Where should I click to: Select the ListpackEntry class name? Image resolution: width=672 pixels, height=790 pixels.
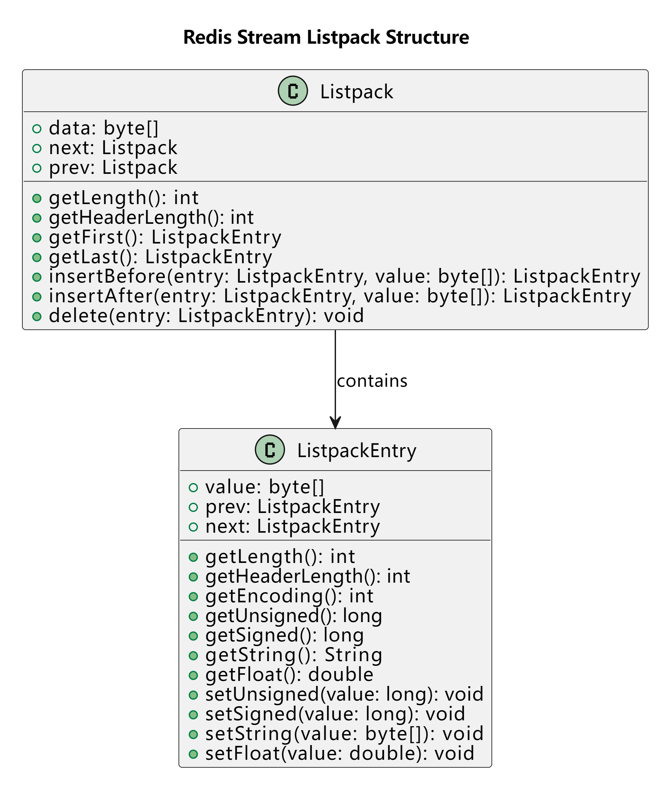tap(357, 451)
